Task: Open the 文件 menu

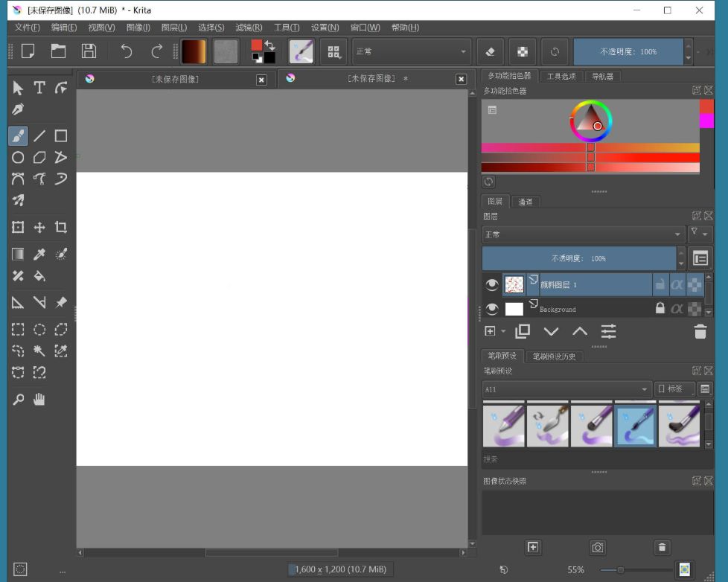Action: pos(26,27)
